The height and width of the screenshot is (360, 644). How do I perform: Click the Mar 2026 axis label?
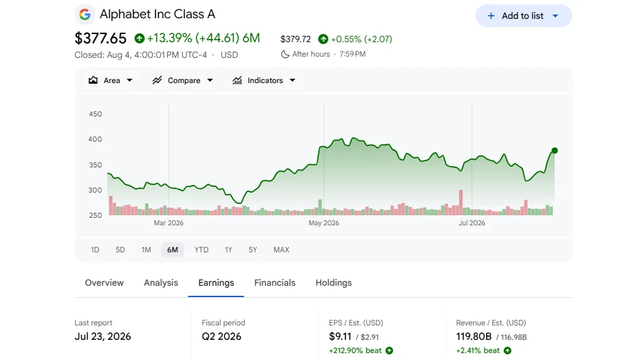tap(169, 223)
